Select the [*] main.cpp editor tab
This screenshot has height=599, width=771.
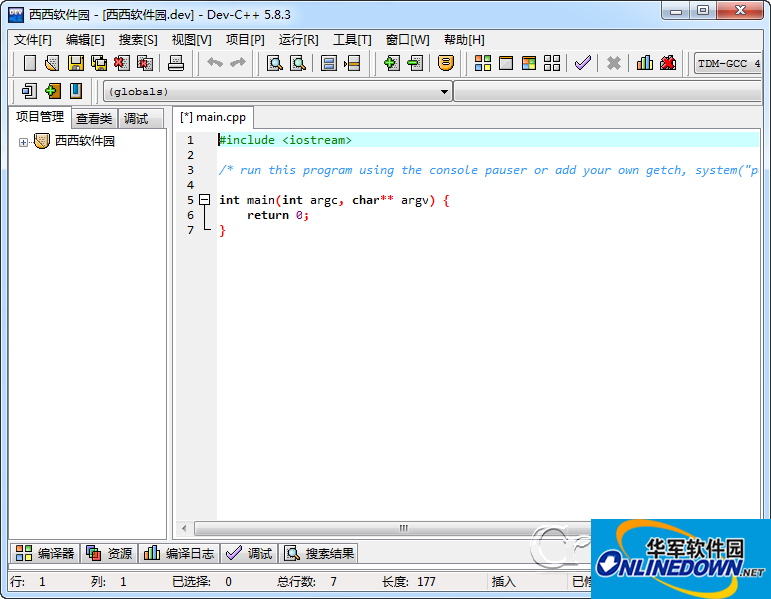point(212,117)
